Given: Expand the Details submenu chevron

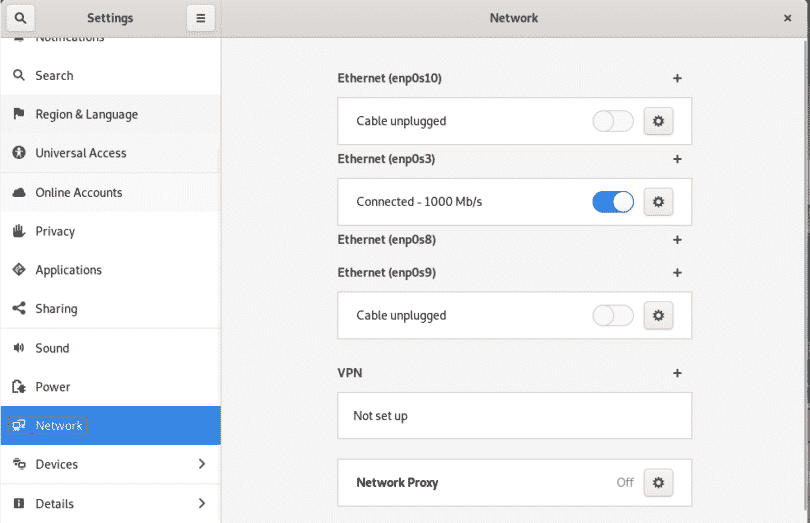Looking at the screenshot, I should 202,503.
